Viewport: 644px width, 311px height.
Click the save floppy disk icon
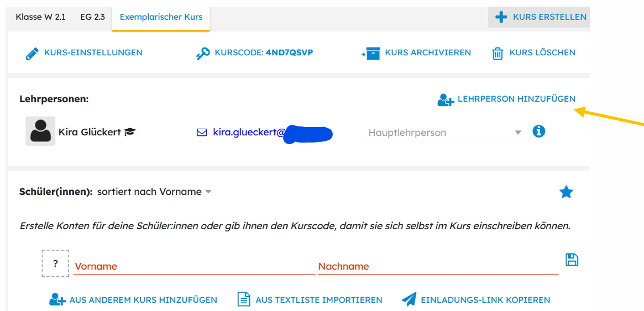click(572, 260)
